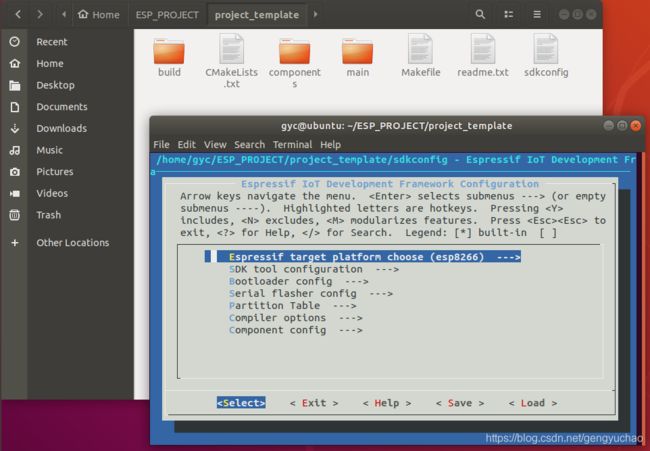Select the main folder

tap(357, 57)
